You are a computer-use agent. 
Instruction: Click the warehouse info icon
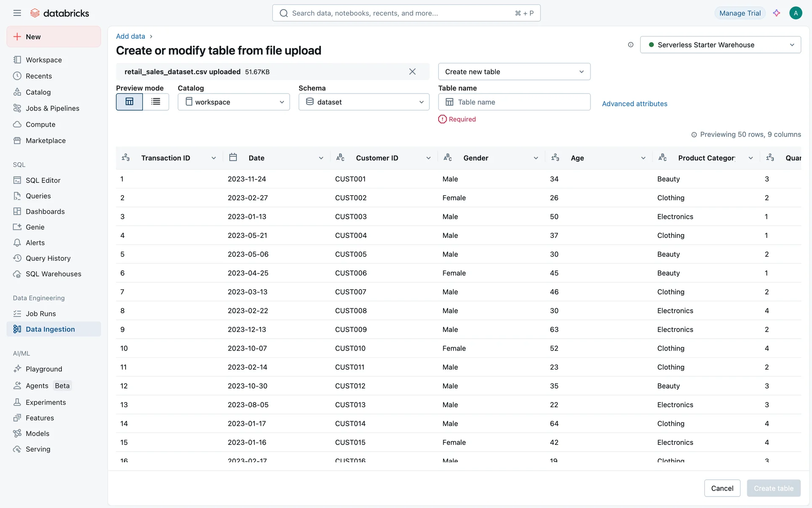pyautogui.click(x=631, y=45)
